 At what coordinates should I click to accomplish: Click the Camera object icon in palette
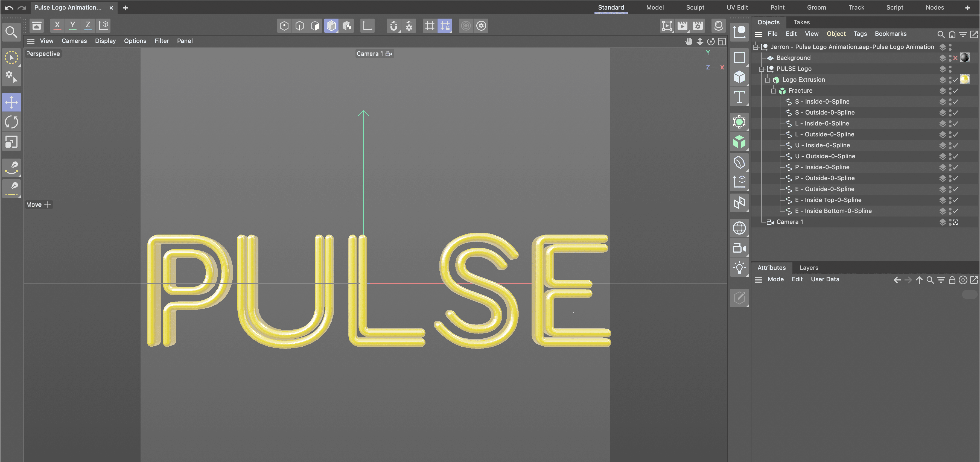click(x=739, y=248)
